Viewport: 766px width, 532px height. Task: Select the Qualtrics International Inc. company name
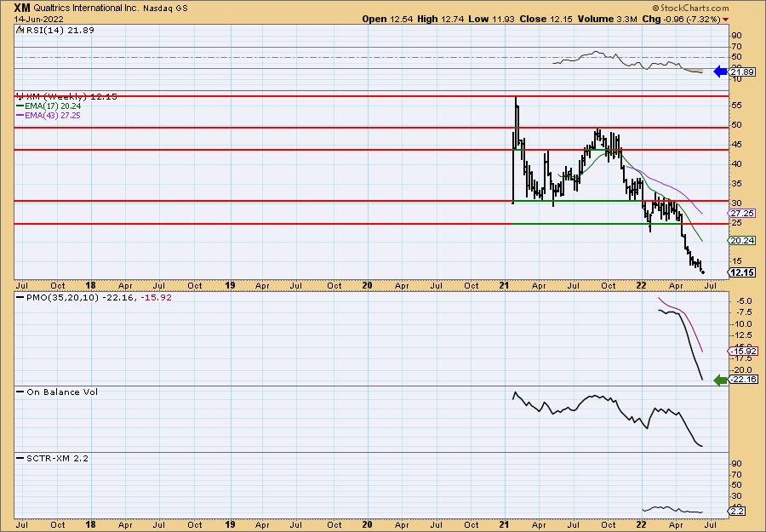86,9
